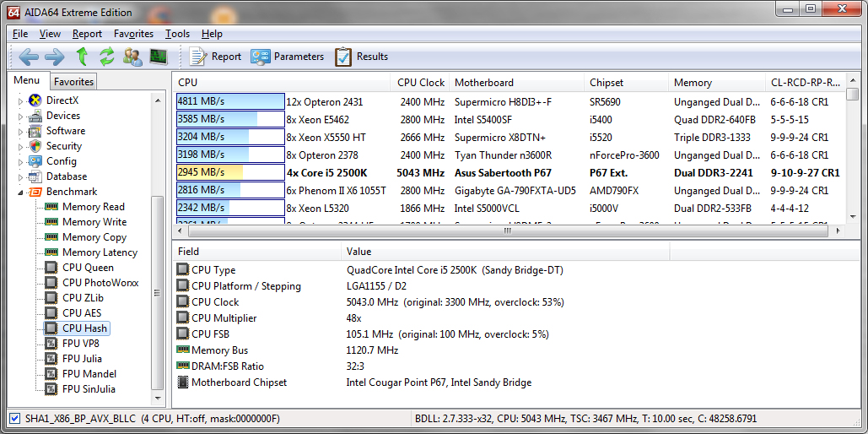
Task: Click the 4811 MB/s result bar
Action: click(x=230, y=102)
